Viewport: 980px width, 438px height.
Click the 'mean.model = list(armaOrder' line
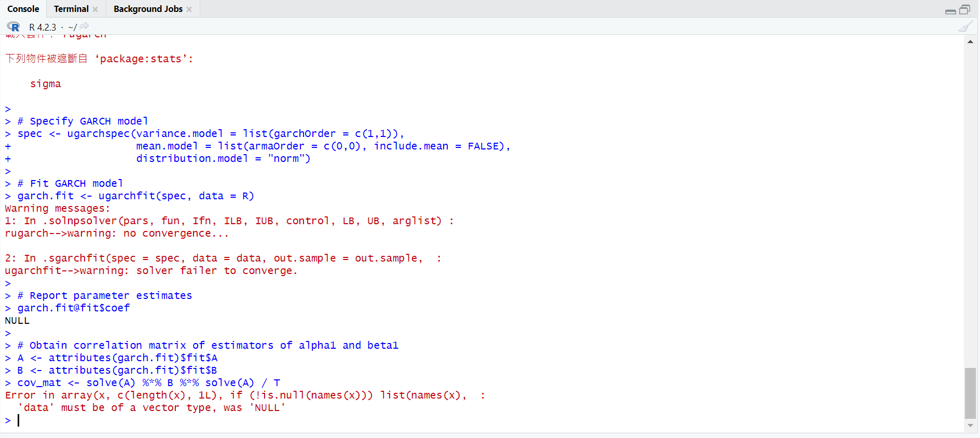(323, 146)
